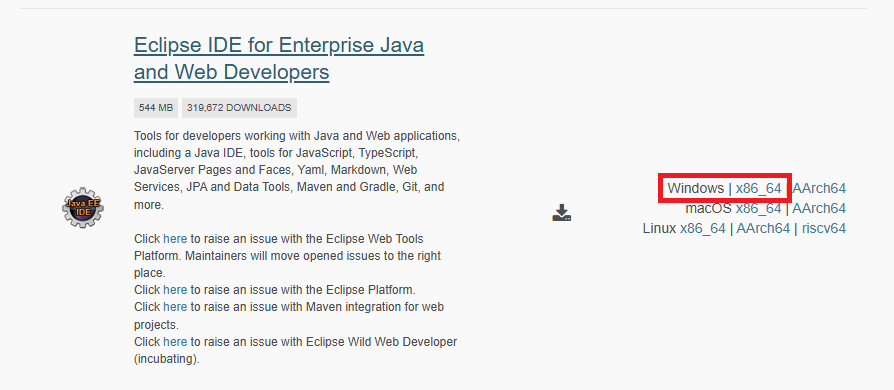Click the 'Linux' platform label

pyautogui.click(x=659, y=229)
